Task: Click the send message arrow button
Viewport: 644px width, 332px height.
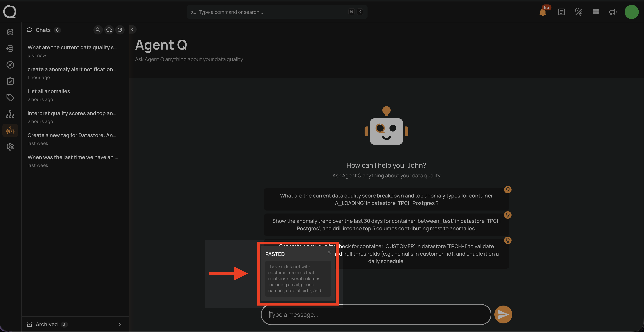Action: 503,314
